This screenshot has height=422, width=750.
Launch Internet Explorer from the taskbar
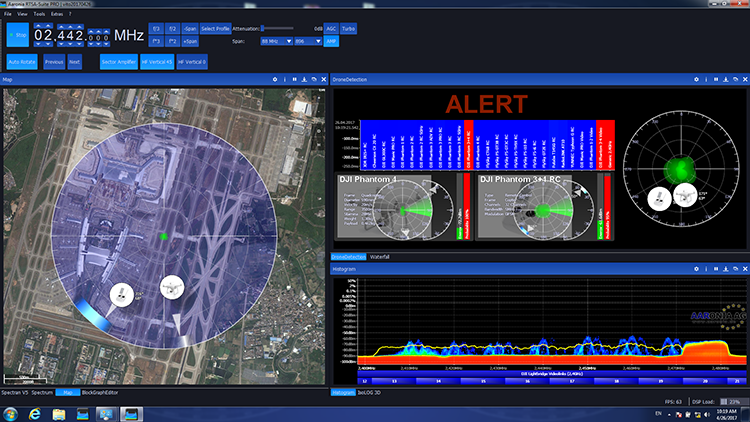(x=34, y=414)
